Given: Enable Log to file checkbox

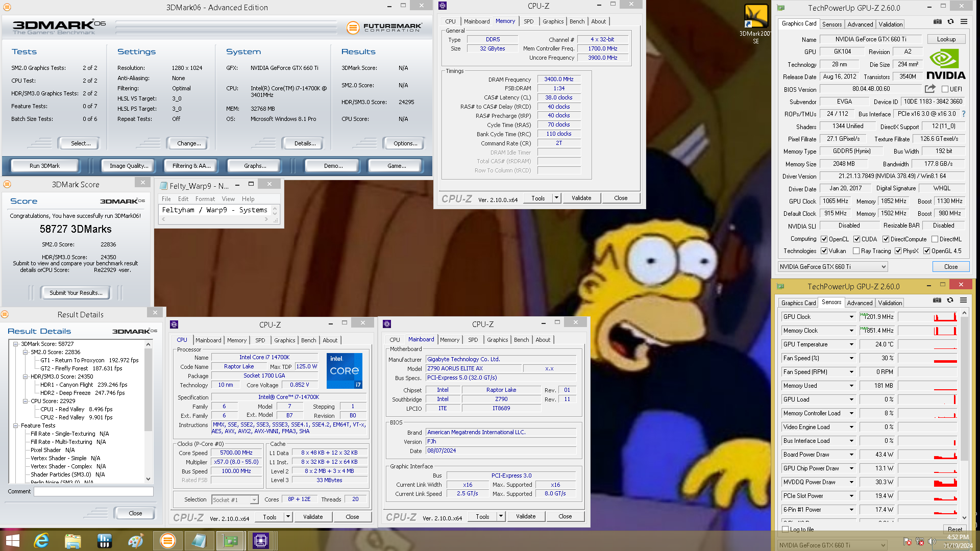Looking at the screenshot, I should (x=786, y=529).
